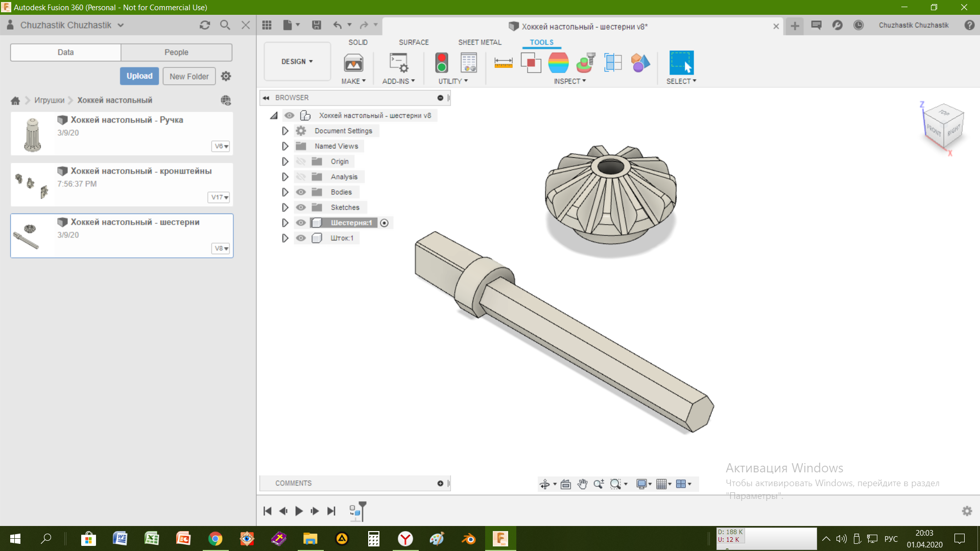Toggle visibility of Шток:1 component

(x=301, y=238)
